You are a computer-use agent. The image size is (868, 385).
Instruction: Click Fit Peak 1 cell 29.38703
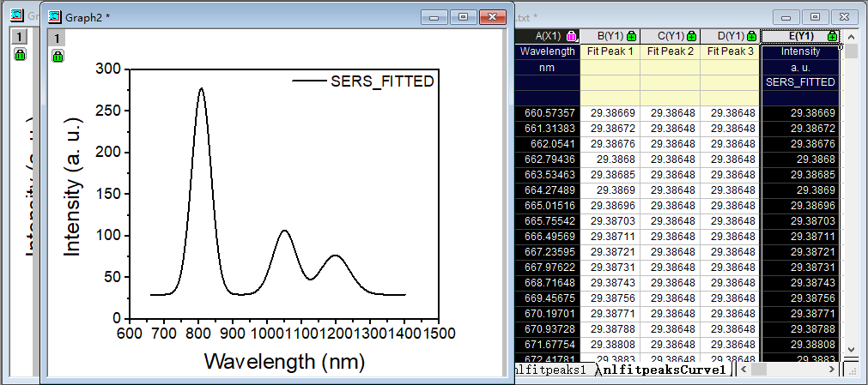(610, 221)
